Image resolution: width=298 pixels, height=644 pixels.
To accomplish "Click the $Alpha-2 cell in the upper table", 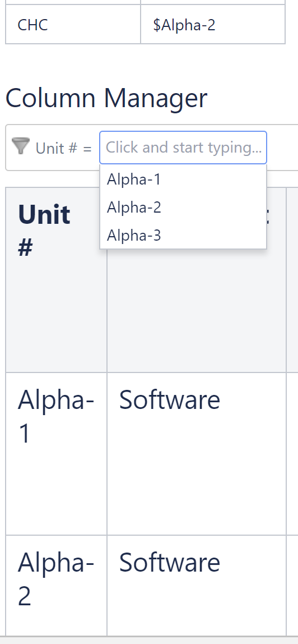I will pyautogui.click(x=213, y=25).
